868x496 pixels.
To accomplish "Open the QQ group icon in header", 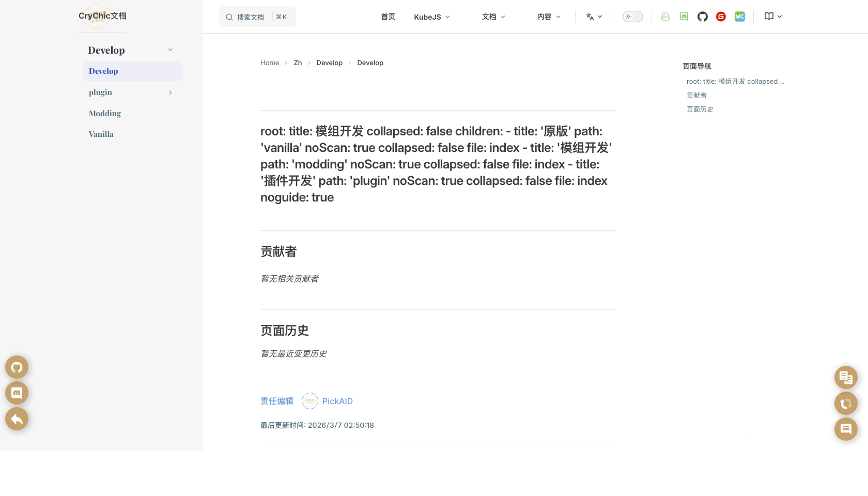I will pos(665,16).
